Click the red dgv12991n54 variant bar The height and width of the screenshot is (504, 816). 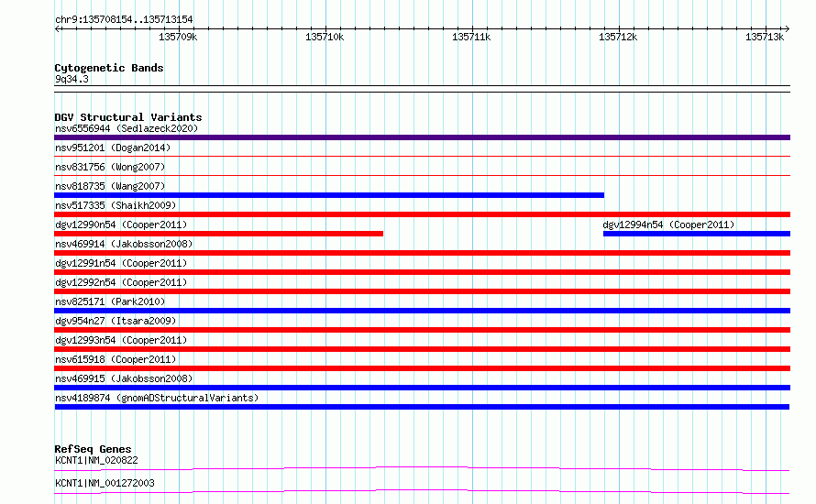click(422, 272)
